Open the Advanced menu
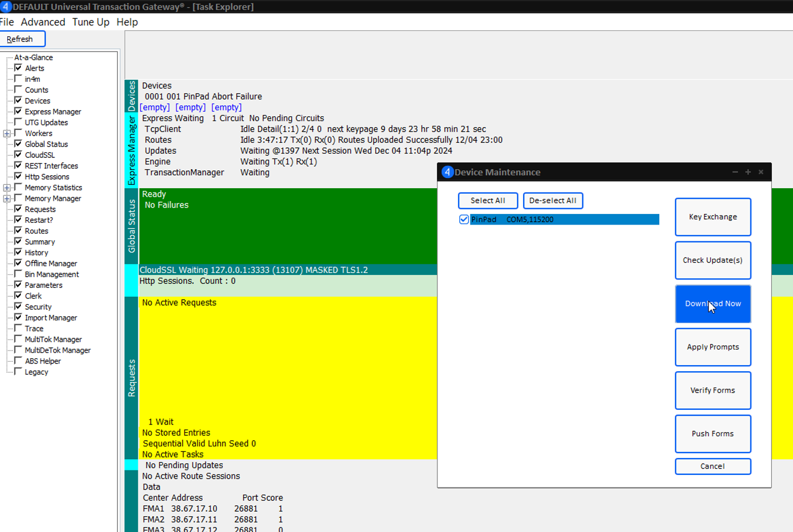This screenshot has width=793, height=532. (x=43, y=22)
